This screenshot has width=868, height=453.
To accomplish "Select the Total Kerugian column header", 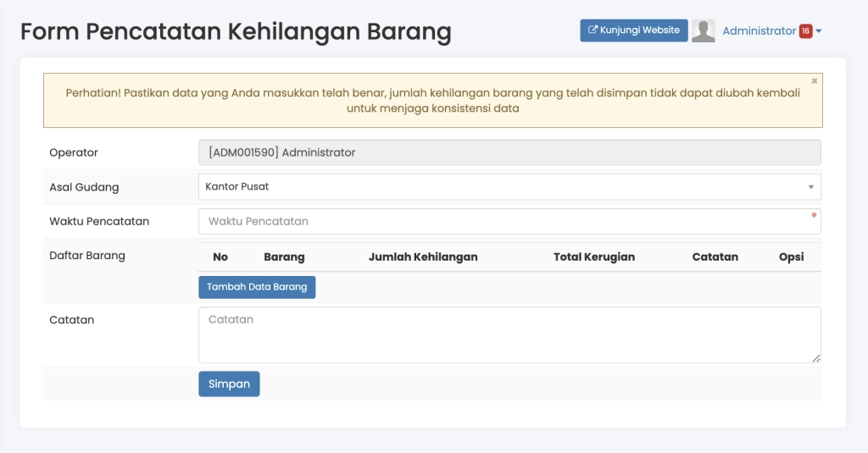I will click(593, 257).
